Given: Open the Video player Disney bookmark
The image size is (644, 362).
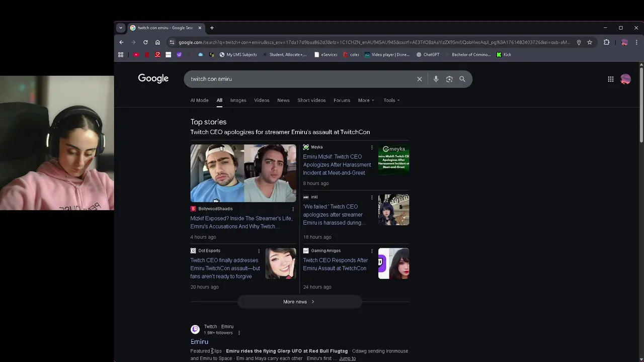Looking at the screenshot, I should coord(387,54).
